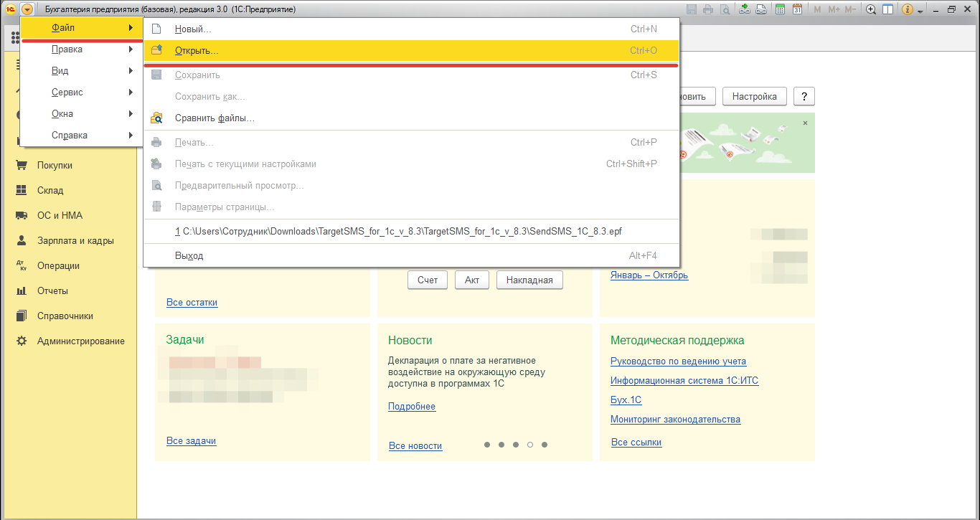
Task: Open Администрирование via gear icon
Action: (22, 341)
